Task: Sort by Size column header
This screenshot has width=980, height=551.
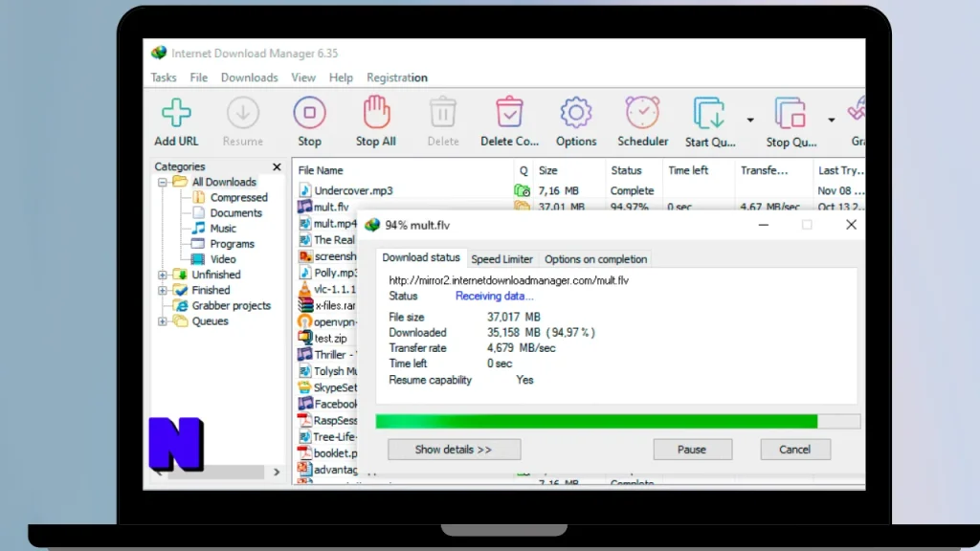Action: pyautogui.click(x=568, y=170)
